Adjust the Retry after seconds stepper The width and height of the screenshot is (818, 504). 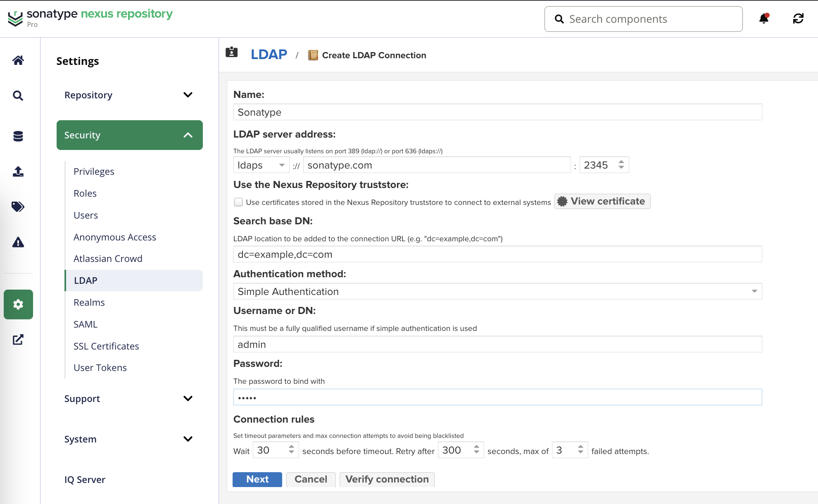(x=476, y=450)
